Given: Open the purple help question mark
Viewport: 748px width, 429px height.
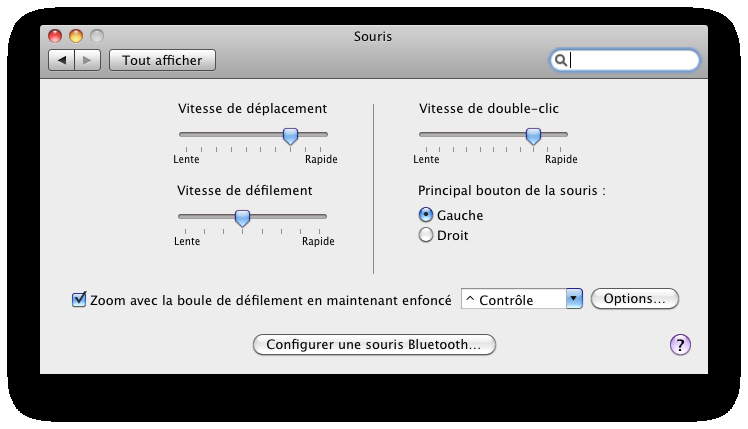Looking at the screenshot, I should click(680, 345).
